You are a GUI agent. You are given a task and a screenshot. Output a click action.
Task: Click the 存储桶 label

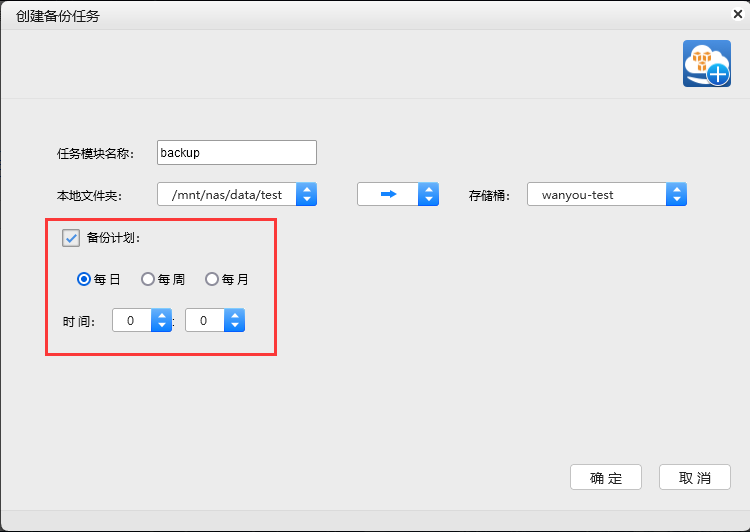pyautogui.click(x=489, y=196)
